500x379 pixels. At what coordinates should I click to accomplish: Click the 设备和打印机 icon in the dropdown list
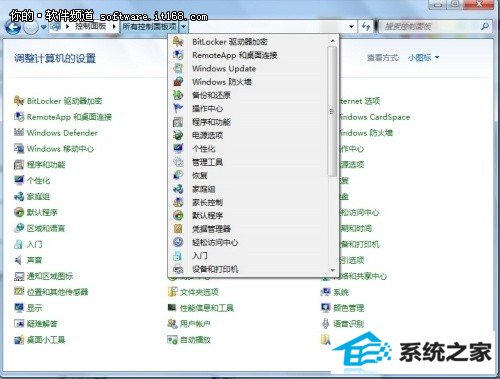pyautogui.click(x=178, y=269)
